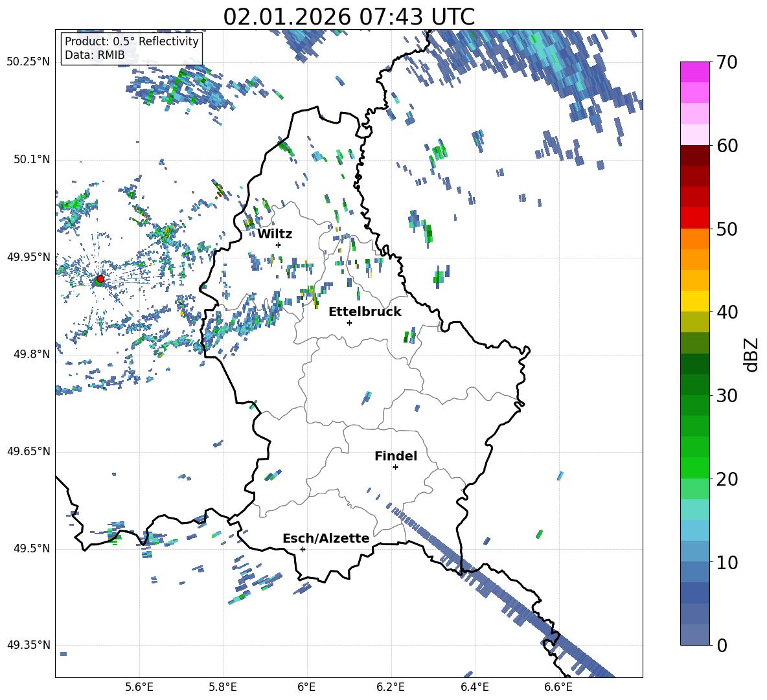This screenshot has width=767, height=700.
Task: Pick the olive swatch below 40 dBZ
Action: coord(694,322)
